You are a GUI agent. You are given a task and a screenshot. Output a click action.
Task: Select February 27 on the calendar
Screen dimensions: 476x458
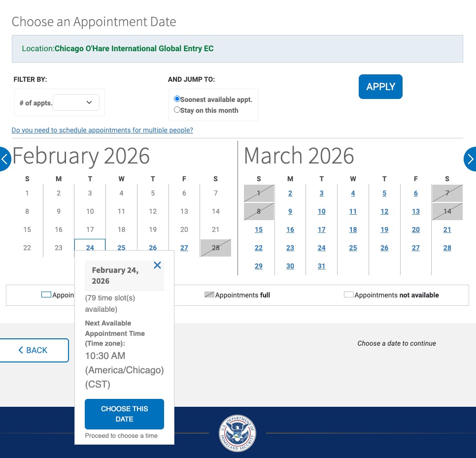click(x=184, y=248)
